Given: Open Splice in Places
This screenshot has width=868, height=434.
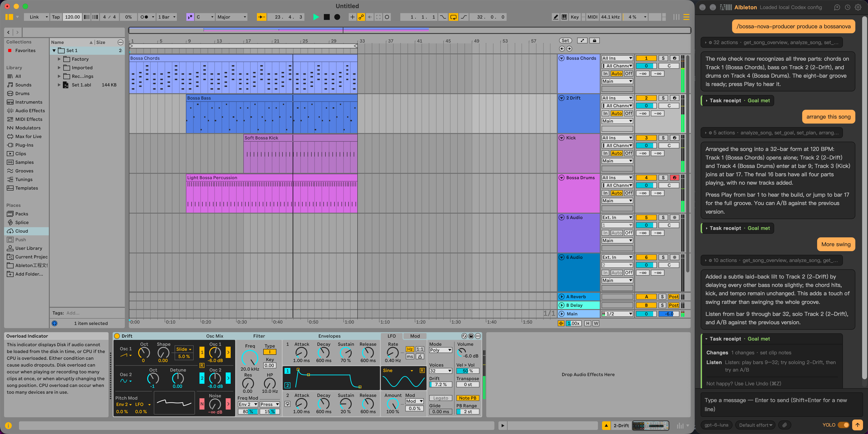Looking at the screenshot, I should click(x=21, y=222).
